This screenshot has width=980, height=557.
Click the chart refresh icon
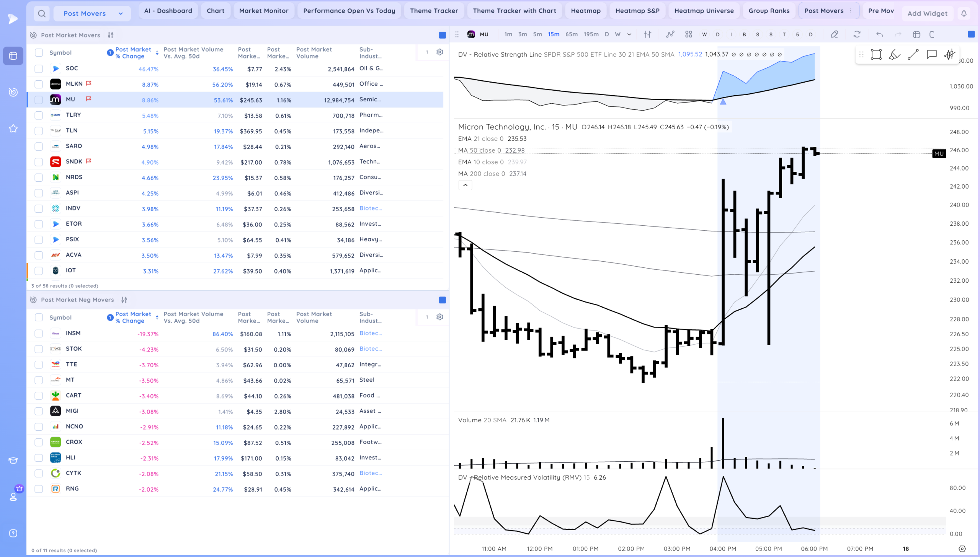click(857, 34)
